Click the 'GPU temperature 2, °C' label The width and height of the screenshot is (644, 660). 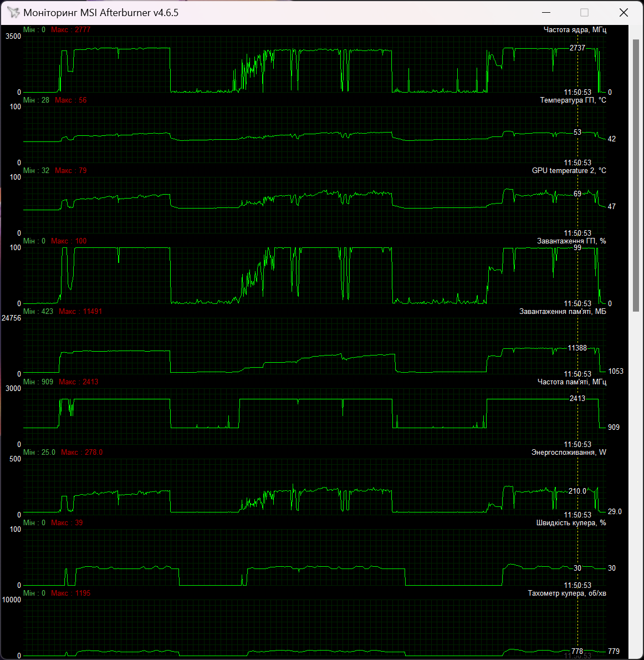(569, 170)
